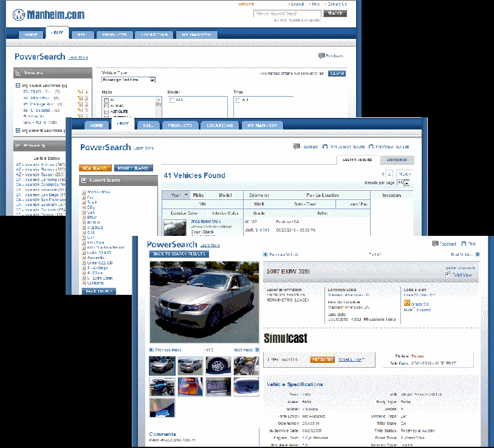
Task: Check the ACURA make checkbox
Action: [106, 106]
